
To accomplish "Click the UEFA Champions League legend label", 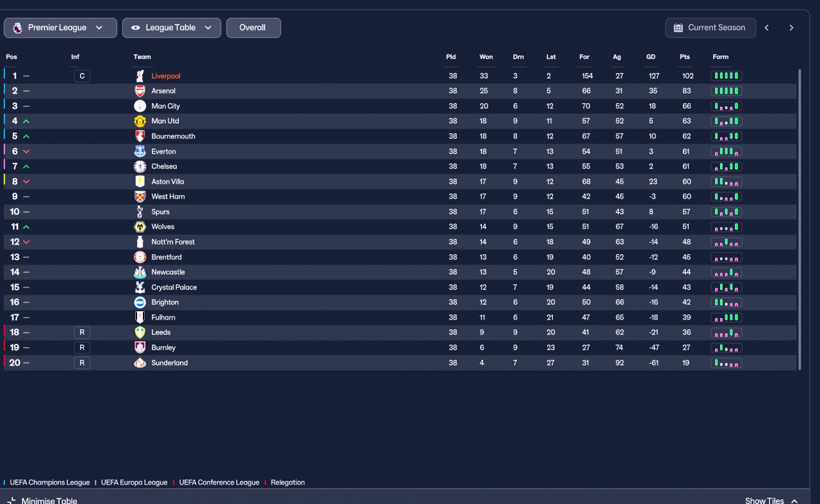I will coord(50,483).
